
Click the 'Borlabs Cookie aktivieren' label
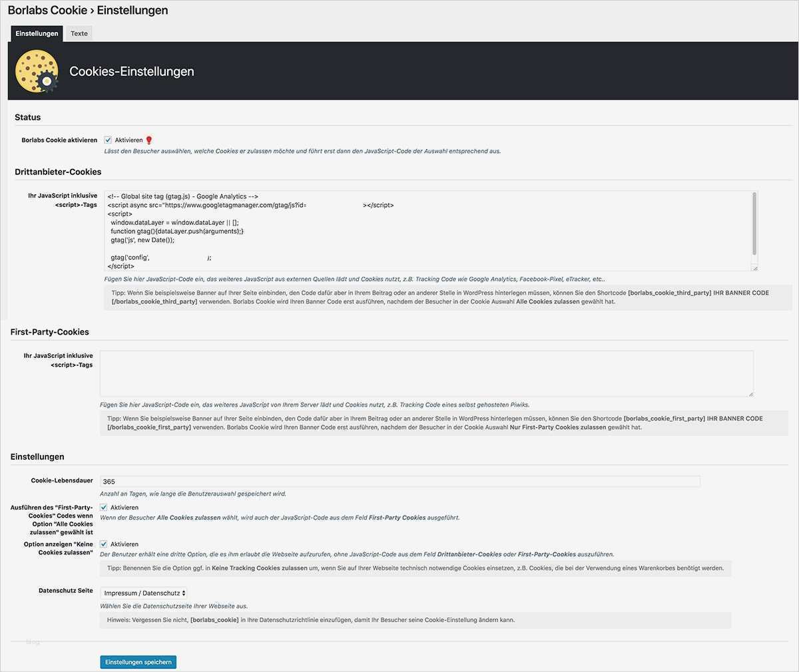[59, 140]
